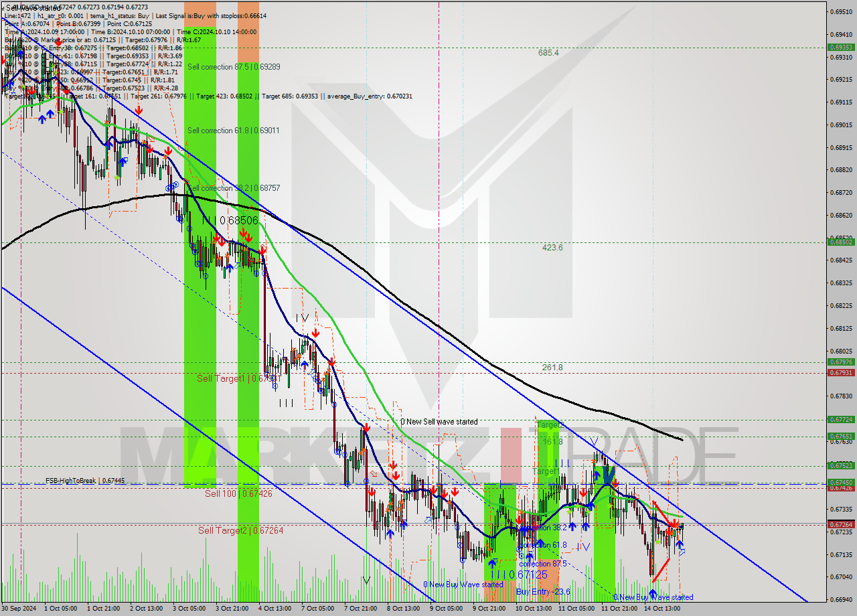The image size is (857, 616).
Task: Click the 'average_Buy_entry: 0.670231' text
Action: (370, 96)
